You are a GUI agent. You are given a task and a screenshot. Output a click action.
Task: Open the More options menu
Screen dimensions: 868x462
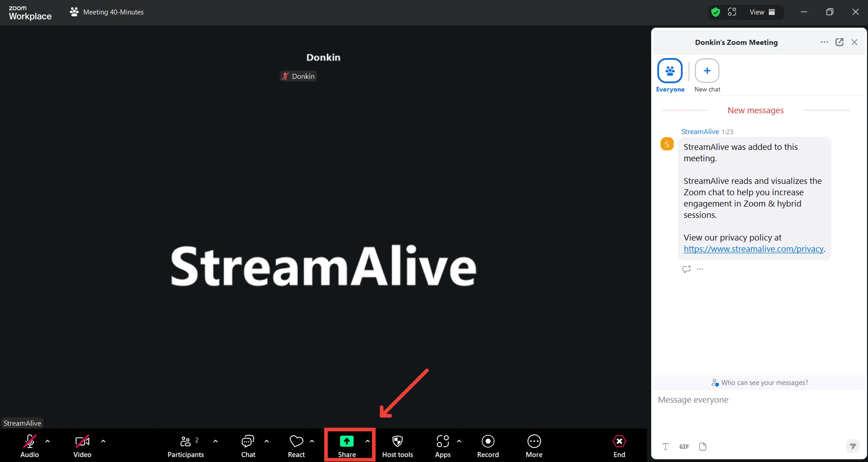[534, 446]
